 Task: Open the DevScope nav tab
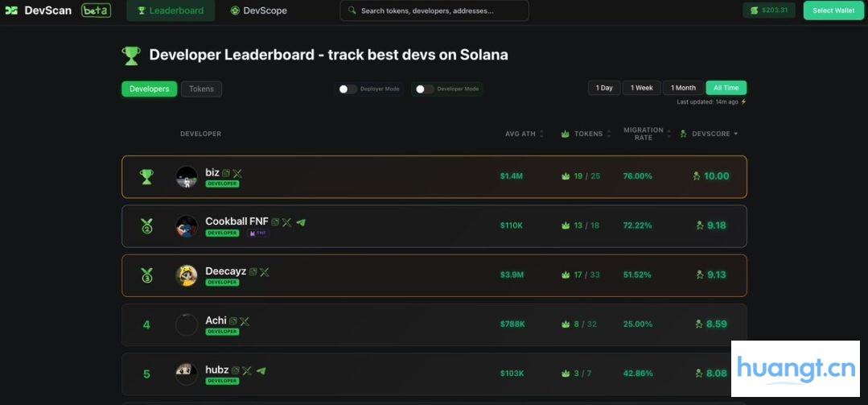[258, 10]
